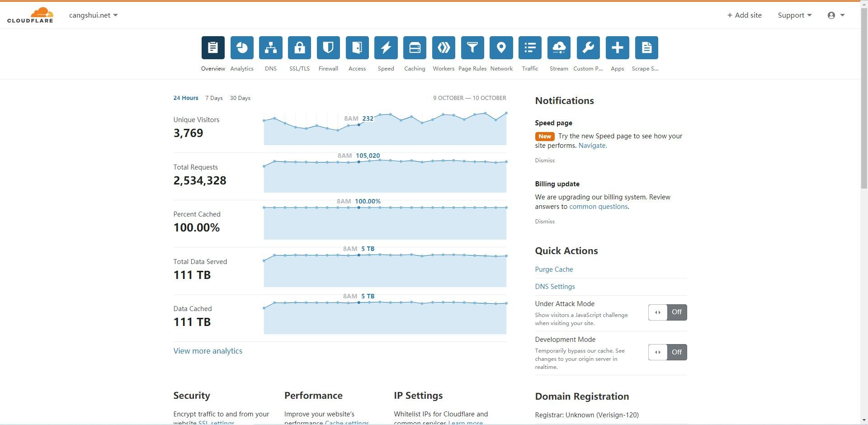
Task: Open the Support dropdown menu
Action: [794, 15]
